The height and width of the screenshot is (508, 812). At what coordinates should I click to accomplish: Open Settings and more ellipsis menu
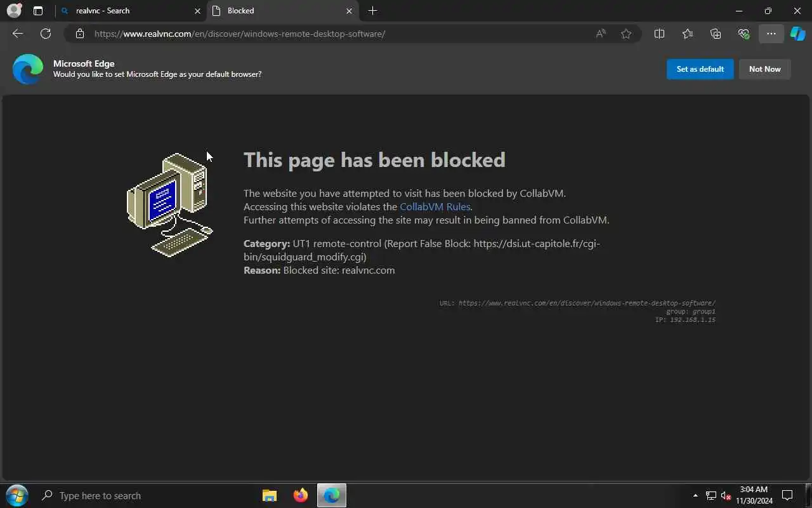(x=771, y=34)
